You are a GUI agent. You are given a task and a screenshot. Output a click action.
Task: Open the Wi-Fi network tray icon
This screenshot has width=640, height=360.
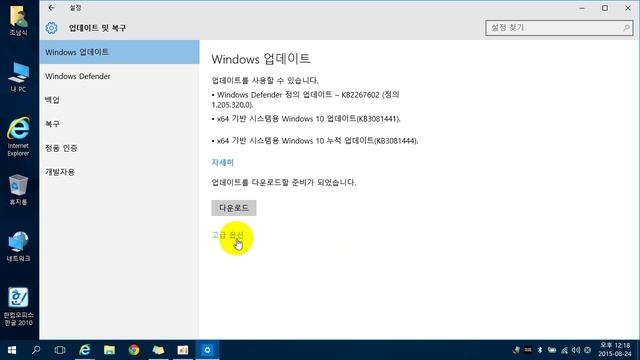pos(564,350)
